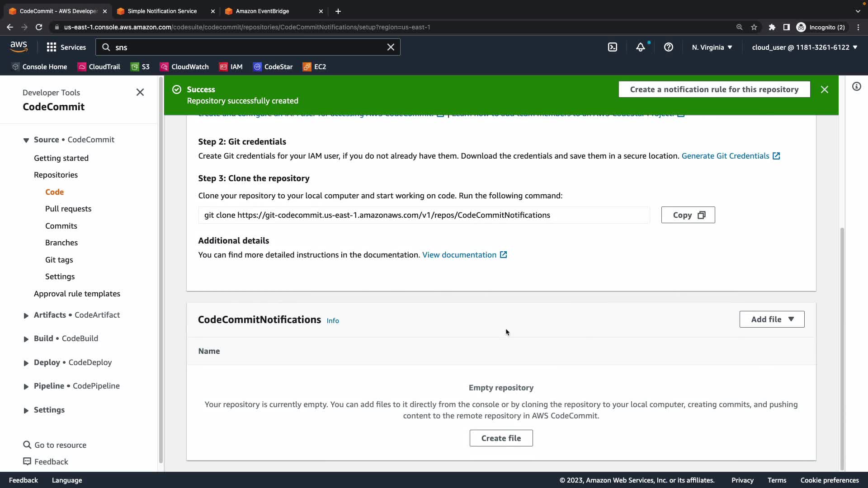Close the Developer Tools sidebar
Viewport: 868px width, 488px height.
(x=140, y=92)
